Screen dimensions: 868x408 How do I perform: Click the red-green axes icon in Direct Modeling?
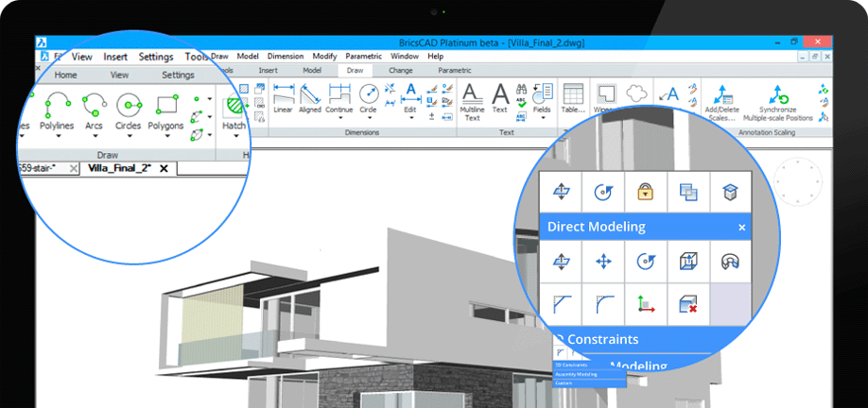[646, 304]
